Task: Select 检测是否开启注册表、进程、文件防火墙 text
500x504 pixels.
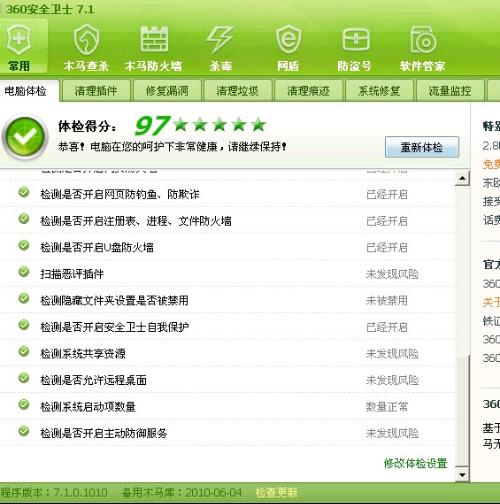Action: [x=136, y=221]
